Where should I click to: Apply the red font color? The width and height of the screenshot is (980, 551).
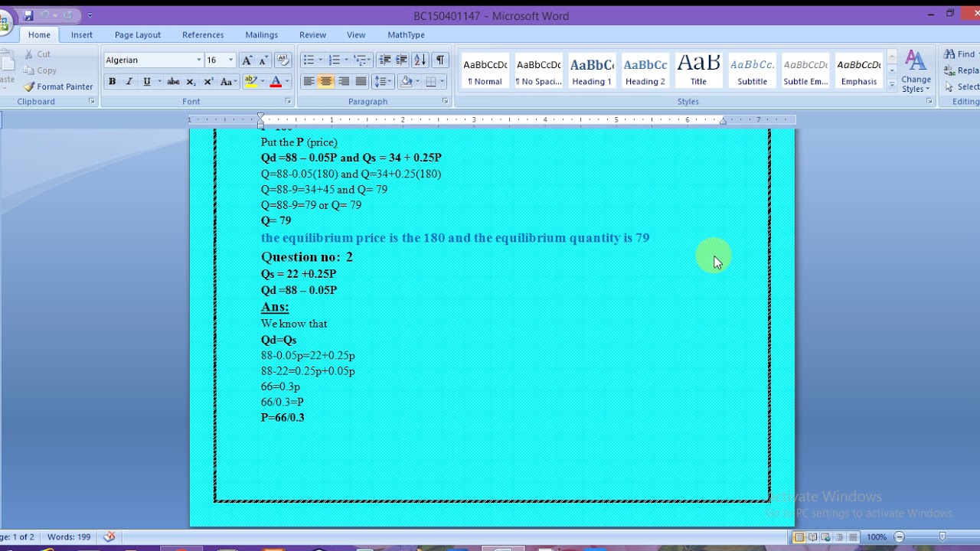click(x=276, y=82)
